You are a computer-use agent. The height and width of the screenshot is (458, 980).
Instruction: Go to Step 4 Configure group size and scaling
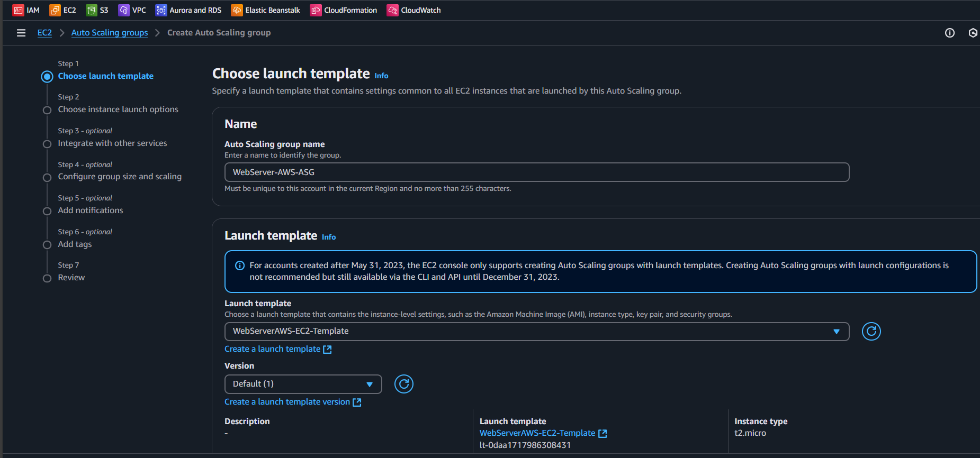tap(120, 177)
